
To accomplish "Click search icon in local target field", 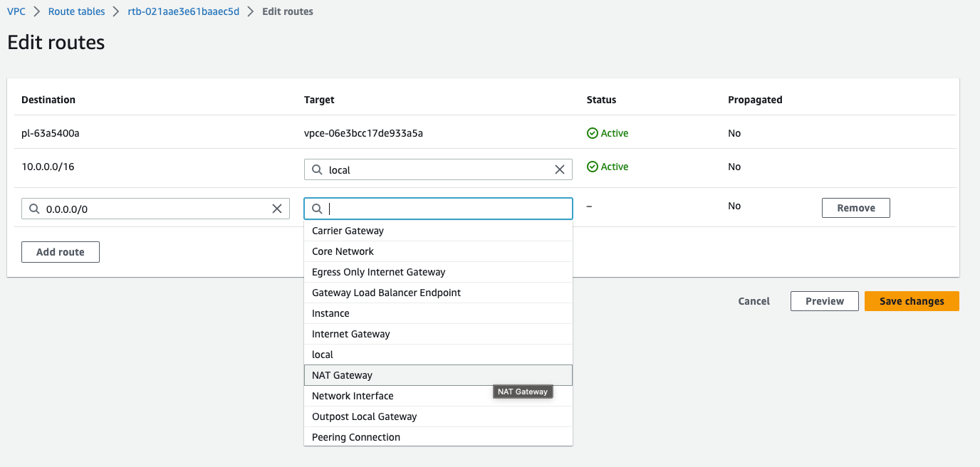I will 317,169.
